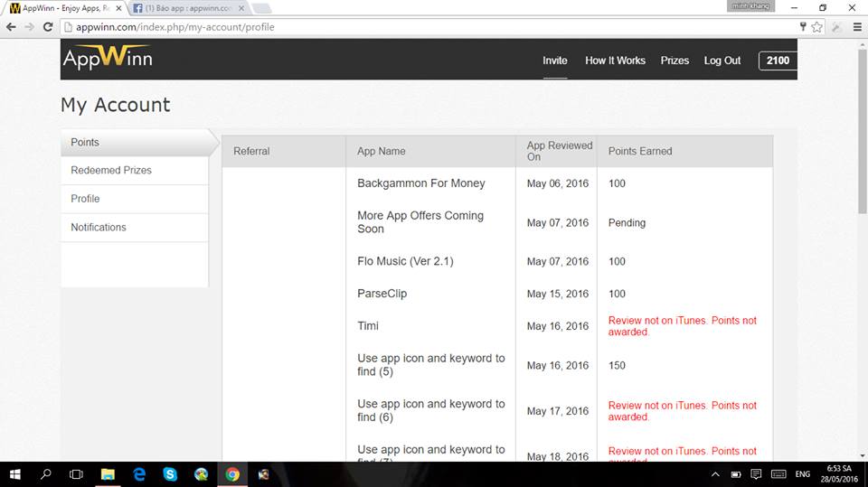Open a new browser tab
The width and height of the screenshot is (868, 487).
[x=261, y=8]
